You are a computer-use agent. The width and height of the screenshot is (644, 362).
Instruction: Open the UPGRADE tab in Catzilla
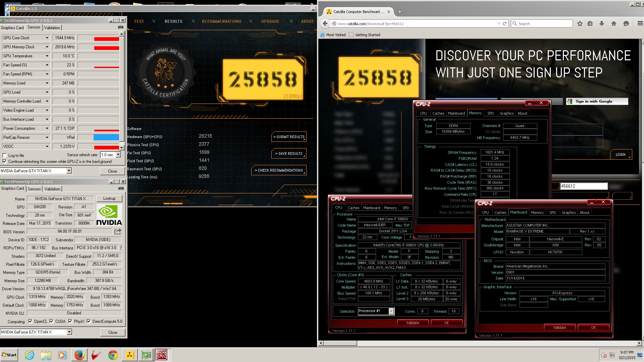click(270, 21)
